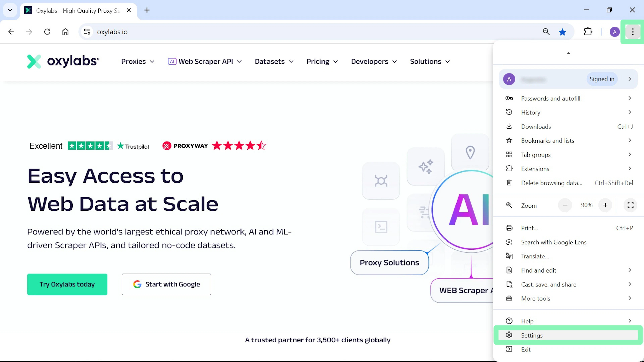Open Bookmarks and lists submenu

pyautogui.click(x=568, y=141)
